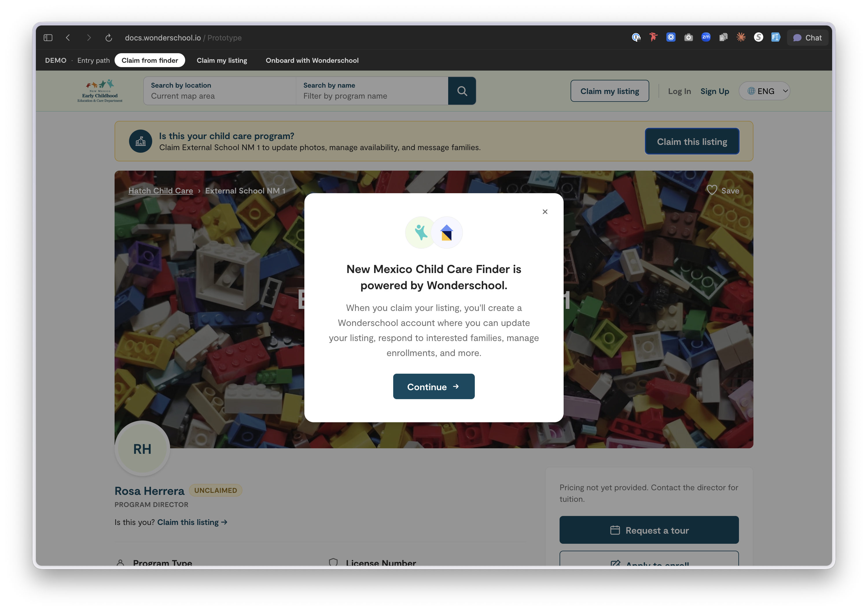
Task: Click the Wonderschool house logo
Action: (447, 232)
